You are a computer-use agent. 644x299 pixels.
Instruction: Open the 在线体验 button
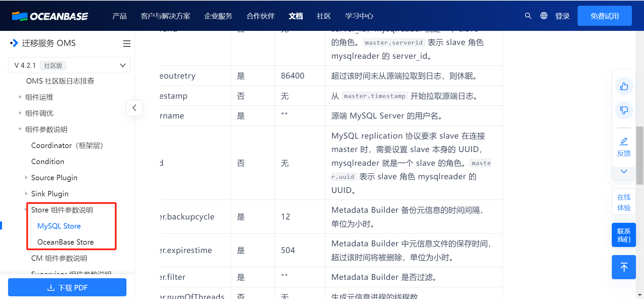(624, 202)
